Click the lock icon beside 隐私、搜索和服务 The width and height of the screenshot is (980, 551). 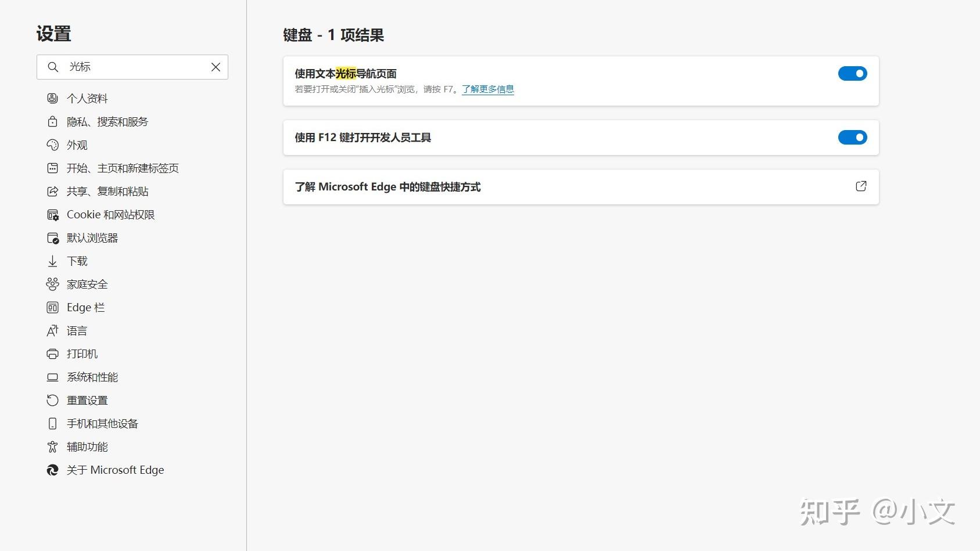(x=52, y=121)
